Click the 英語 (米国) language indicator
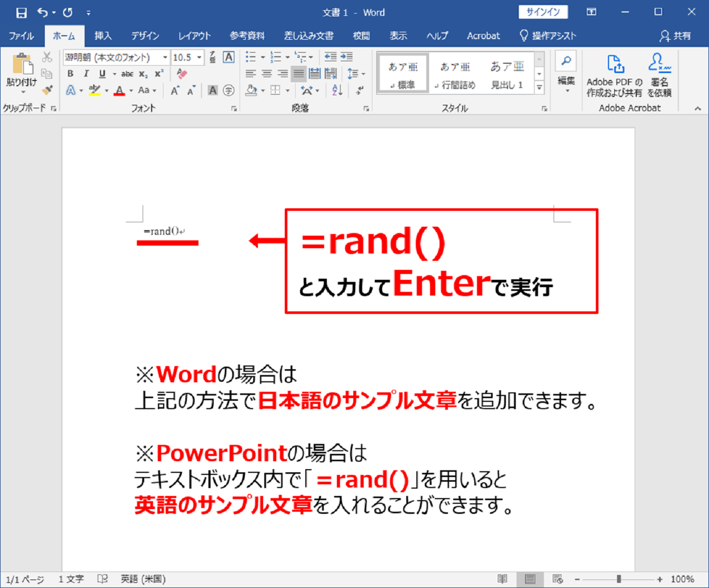 143,579
